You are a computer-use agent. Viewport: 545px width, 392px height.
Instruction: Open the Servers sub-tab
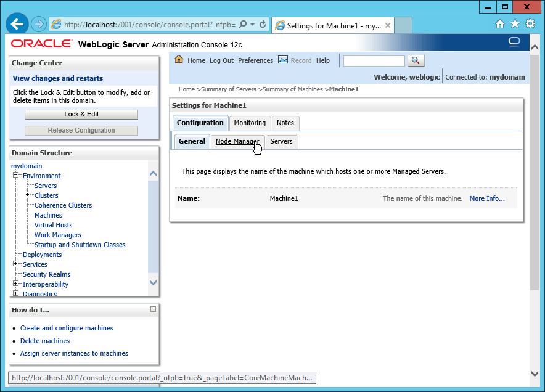281,141
